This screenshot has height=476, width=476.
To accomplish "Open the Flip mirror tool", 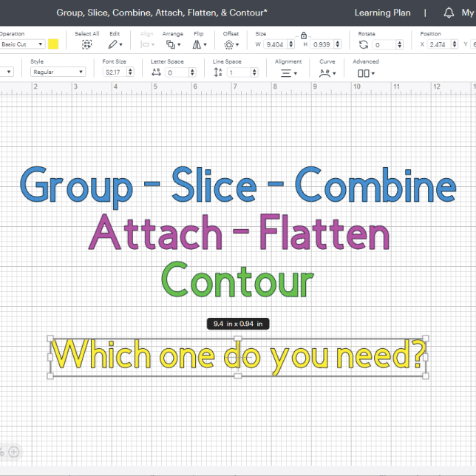I will 199,44.
